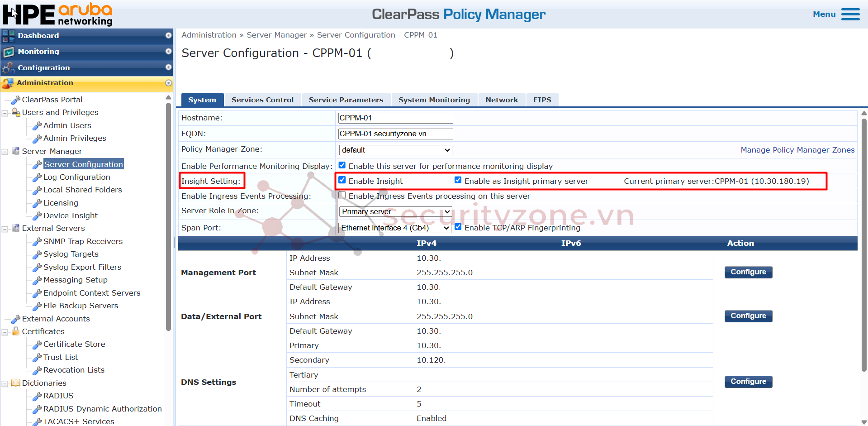Expand the Monitoring section arrow
The height and width of the screenshot is (426, 868).
pos(168,51)
